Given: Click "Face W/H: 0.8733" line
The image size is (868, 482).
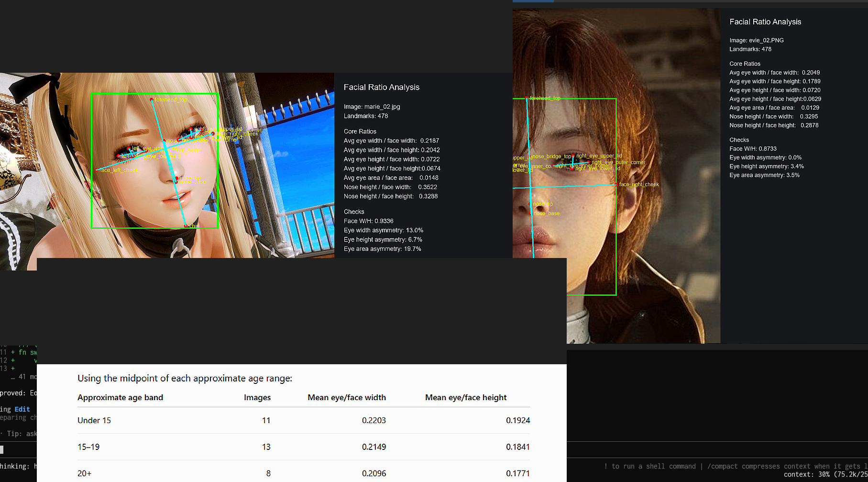Looking at the screenshot, I should coord(753,149).
